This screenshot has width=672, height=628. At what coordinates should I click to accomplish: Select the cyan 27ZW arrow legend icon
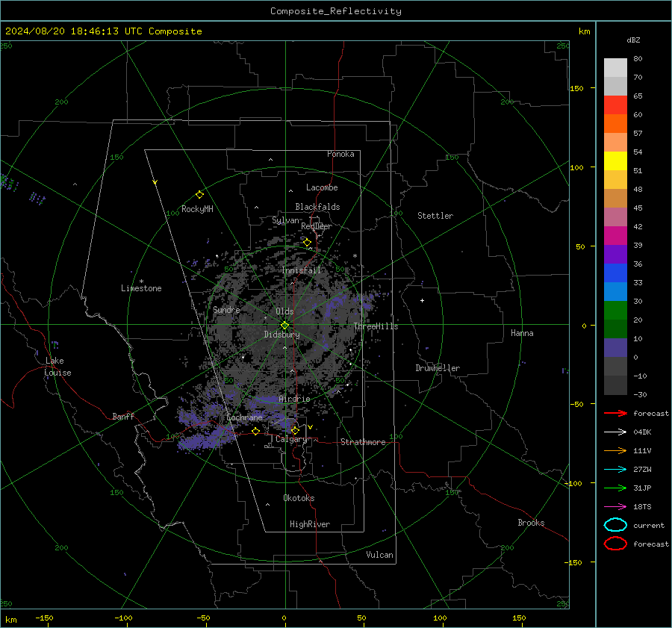point(615,470)
